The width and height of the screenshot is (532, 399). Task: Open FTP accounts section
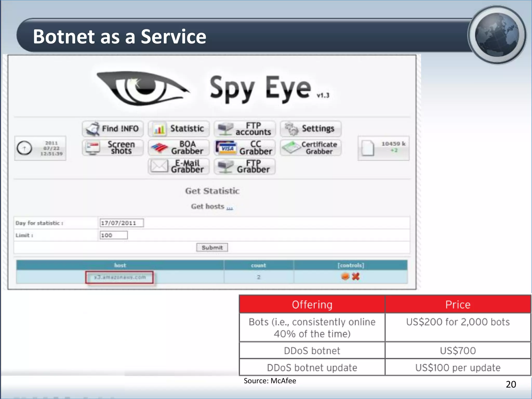tap(245, 129)
